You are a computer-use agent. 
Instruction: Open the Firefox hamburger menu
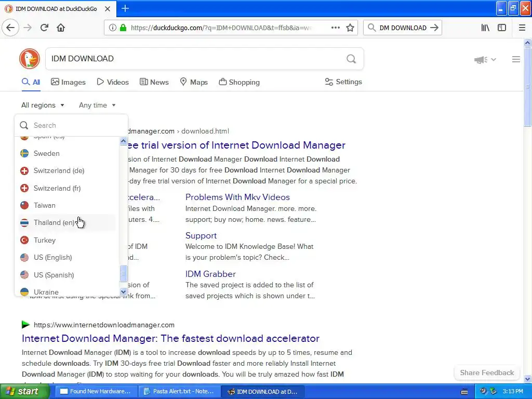(x=522, y=28)
